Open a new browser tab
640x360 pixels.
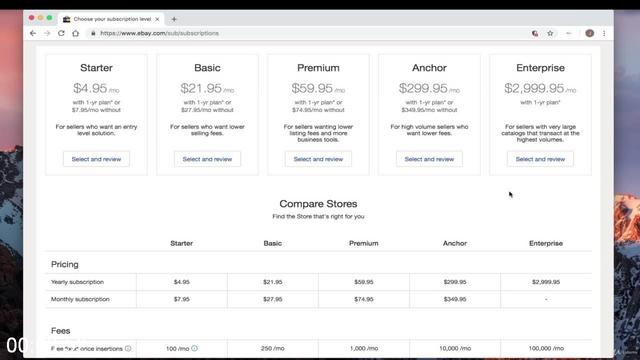coord(174,19)
